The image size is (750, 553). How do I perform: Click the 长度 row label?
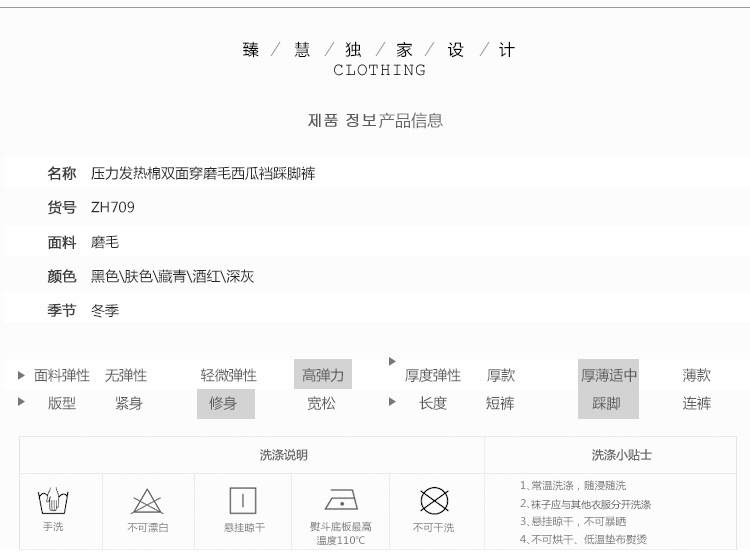[433, 403]
